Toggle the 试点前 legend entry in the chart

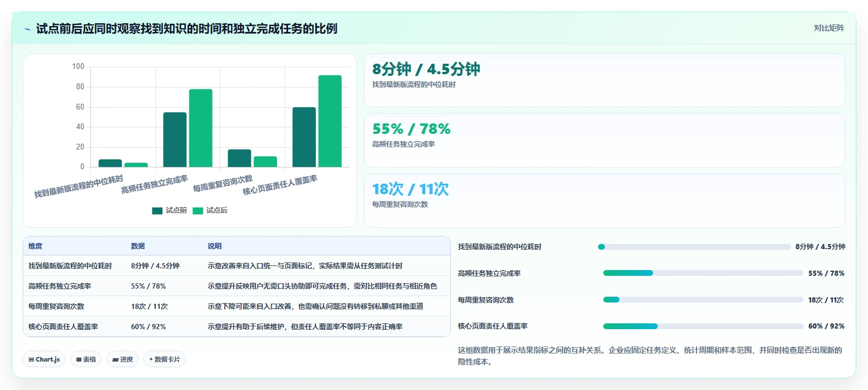click(x=169, y=210)
